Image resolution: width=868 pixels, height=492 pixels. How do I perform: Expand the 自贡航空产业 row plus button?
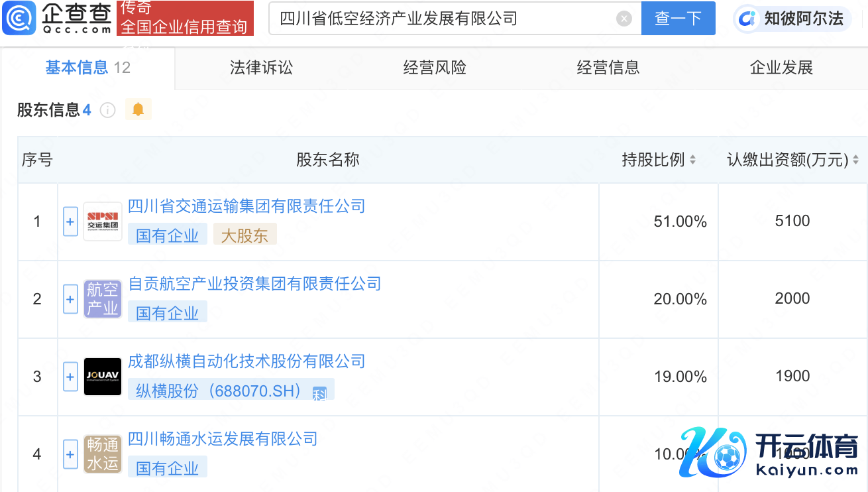[70, 299]
